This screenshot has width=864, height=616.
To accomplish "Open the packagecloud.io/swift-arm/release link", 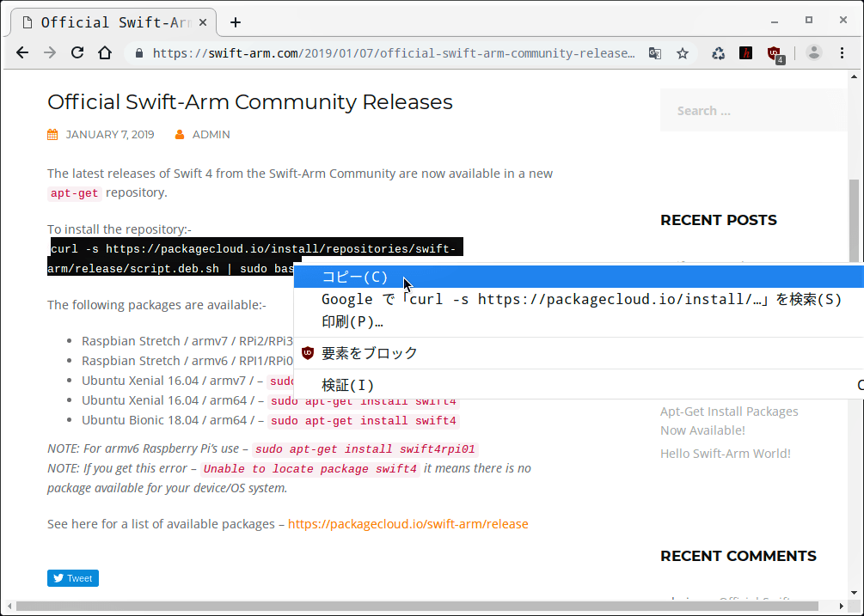I will (407, 523).
